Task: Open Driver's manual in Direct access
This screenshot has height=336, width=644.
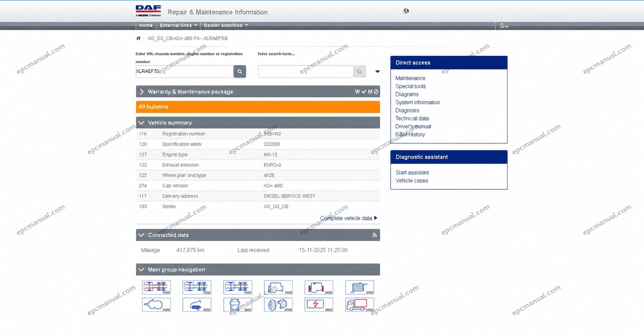Action: tap(413, 126)
